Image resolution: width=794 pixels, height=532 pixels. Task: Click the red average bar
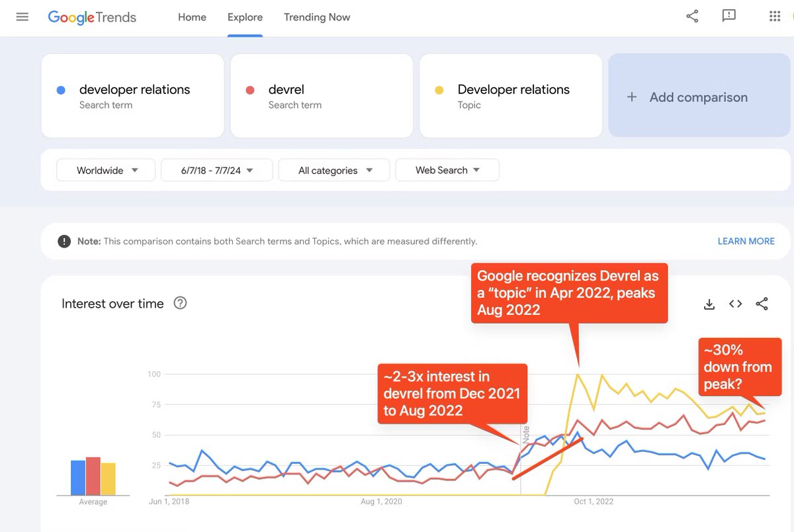click(x=93, y=476)
